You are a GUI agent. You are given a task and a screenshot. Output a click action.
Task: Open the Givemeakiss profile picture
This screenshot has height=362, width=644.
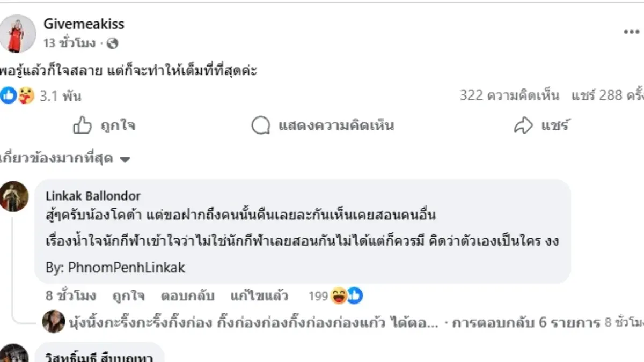[18, 33]
